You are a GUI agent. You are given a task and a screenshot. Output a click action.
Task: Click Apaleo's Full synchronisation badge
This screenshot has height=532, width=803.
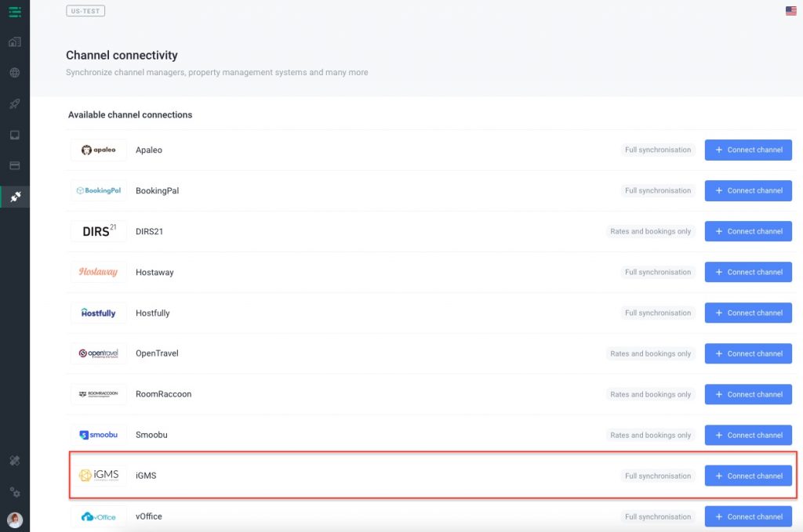(658, 150)
